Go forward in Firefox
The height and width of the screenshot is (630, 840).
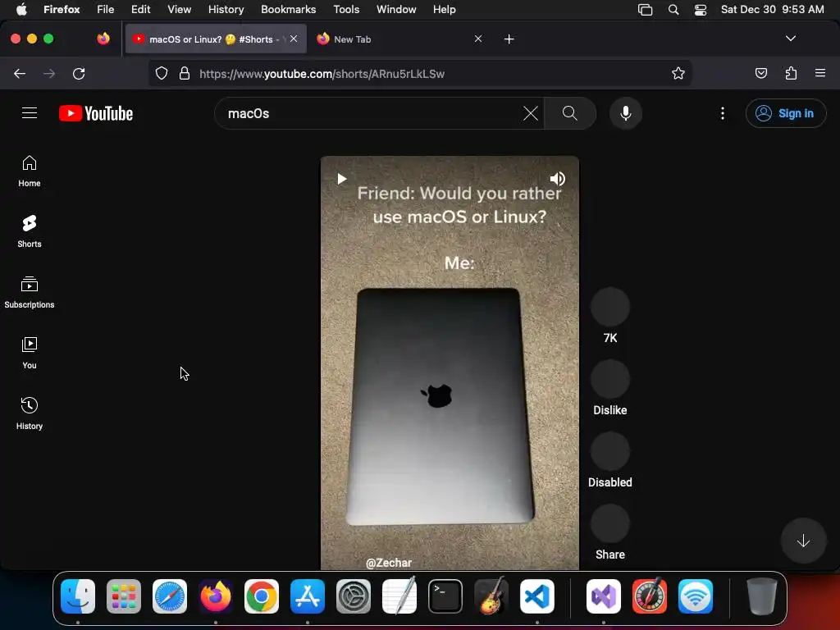(49, 73)
